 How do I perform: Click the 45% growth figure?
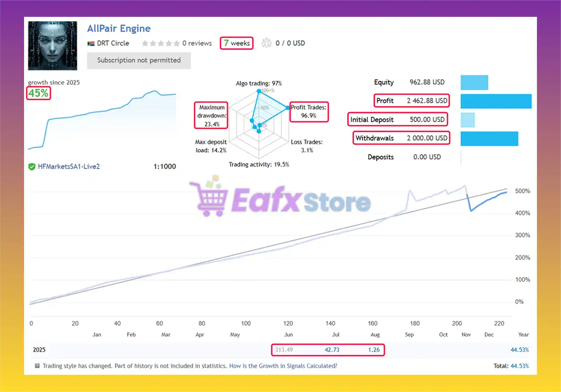point(39,93)
